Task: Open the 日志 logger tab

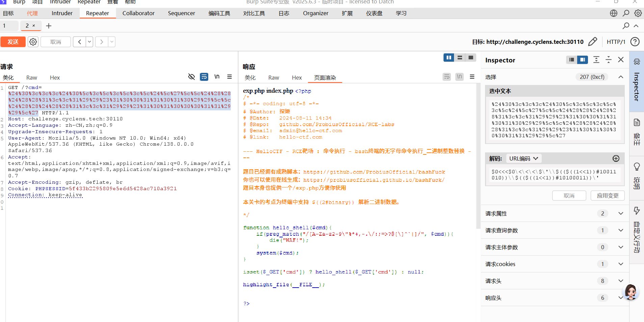Action: pos(284,13)
